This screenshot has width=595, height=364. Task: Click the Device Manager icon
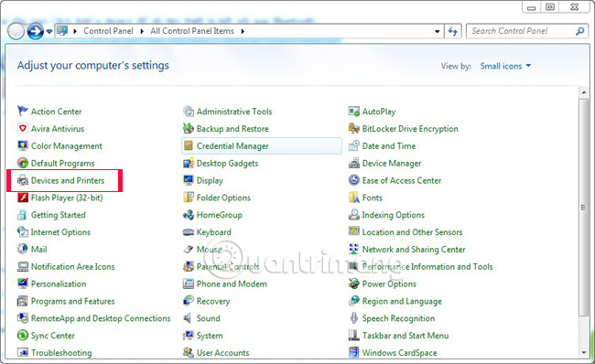coord(353,163)
